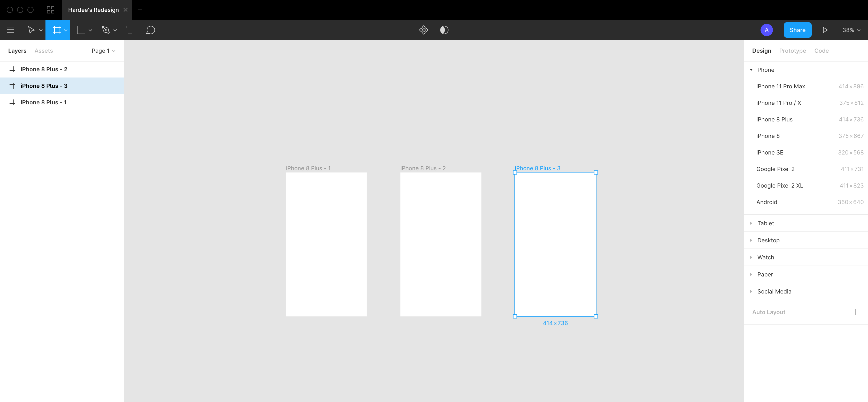Select the Frame tool
Image resolution: width=868 pixels, height=402 pixels.
click(57, 30)
